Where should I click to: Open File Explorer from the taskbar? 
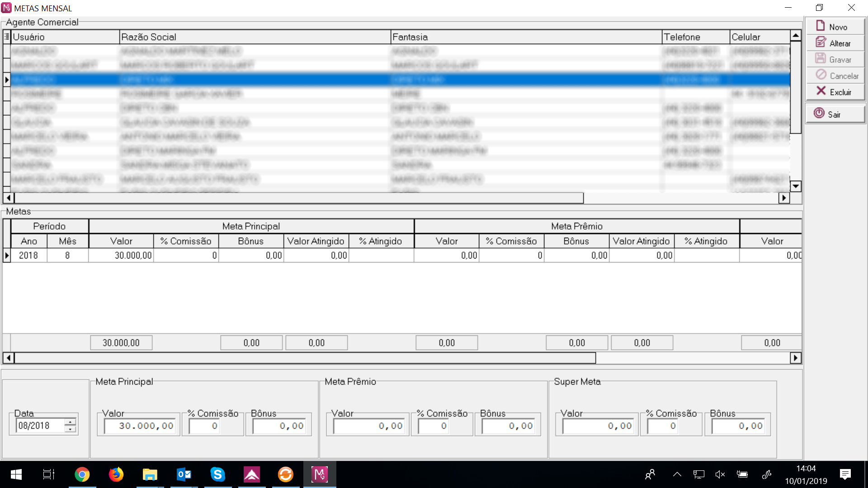150,474
